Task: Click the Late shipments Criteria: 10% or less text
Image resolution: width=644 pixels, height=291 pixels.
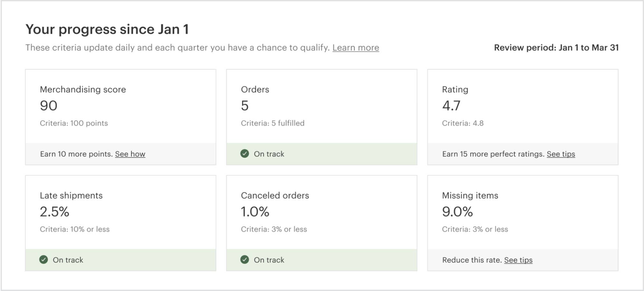Action: (75, 229)
